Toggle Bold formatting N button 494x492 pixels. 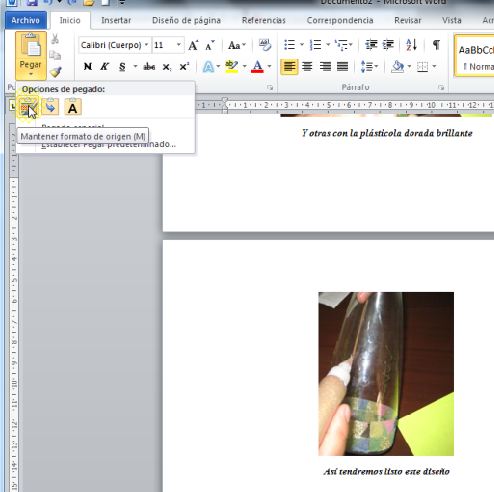point(88,67)
